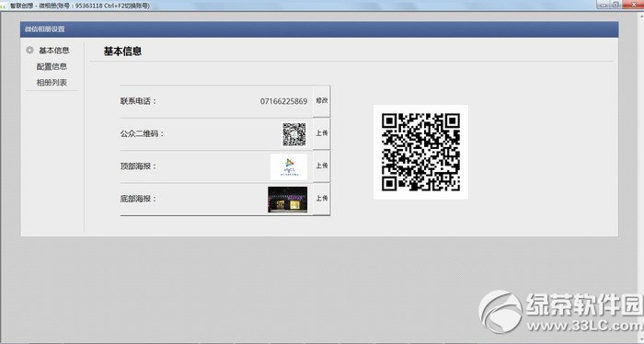Click the minimize window button
Image resolution: width=644 pixels, height=344 pixels.
click(603, 5)
